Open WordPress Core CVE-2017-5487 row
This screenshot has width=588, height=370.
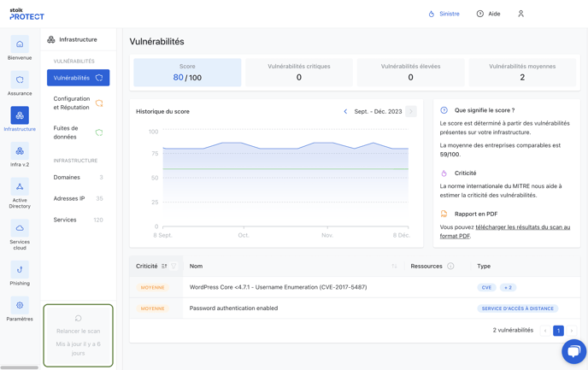(355, 287)
